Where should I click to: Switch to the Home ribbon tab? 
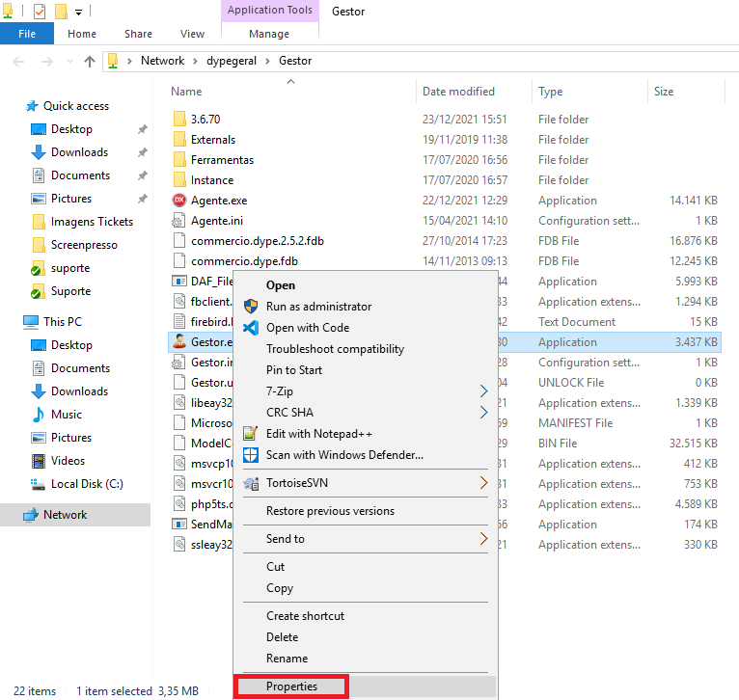tap(82, 34)
